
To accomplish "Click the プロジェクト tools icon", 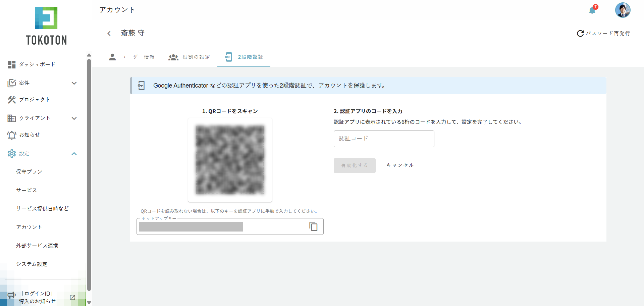I will pos(12,100).
